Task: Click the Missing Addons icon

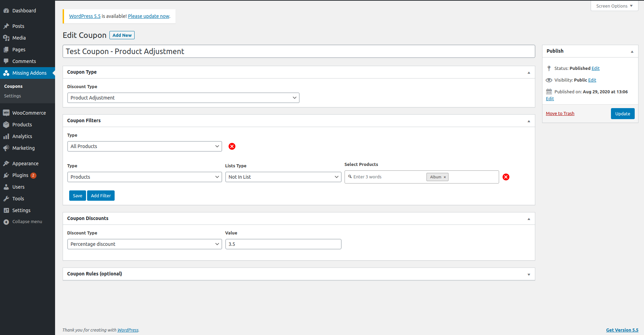Action: point(6,73)
